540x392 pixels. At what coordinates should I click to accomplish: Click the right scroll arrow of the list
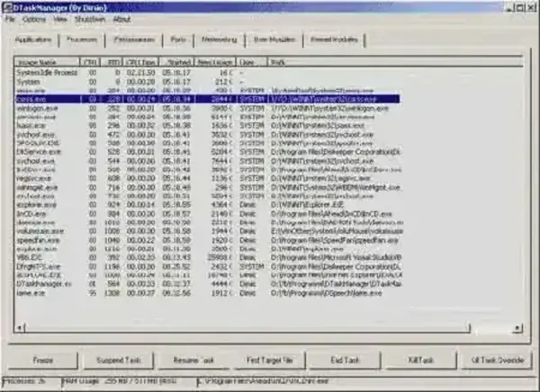pos(517,328)
